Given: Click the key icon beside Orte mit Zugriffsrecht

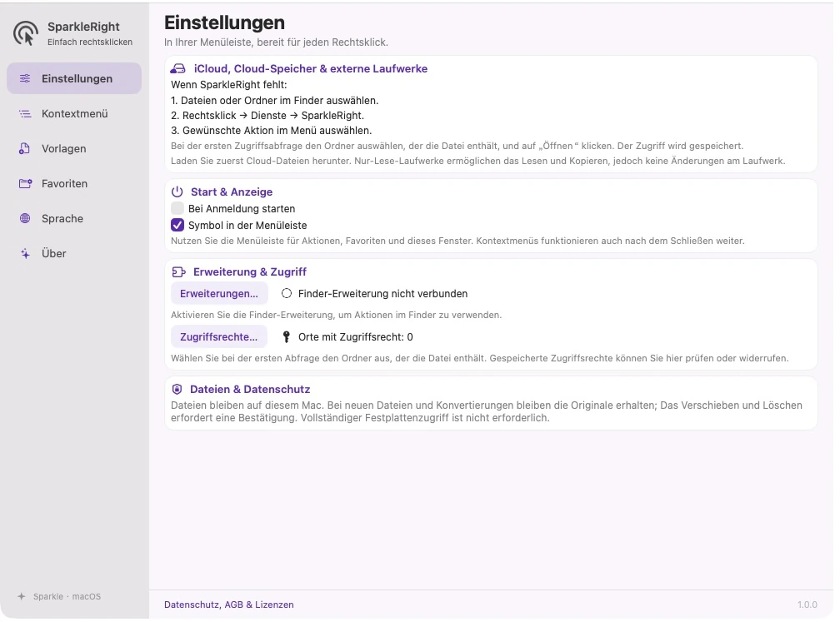Looking at the screenshot, I should pos(287,336).
